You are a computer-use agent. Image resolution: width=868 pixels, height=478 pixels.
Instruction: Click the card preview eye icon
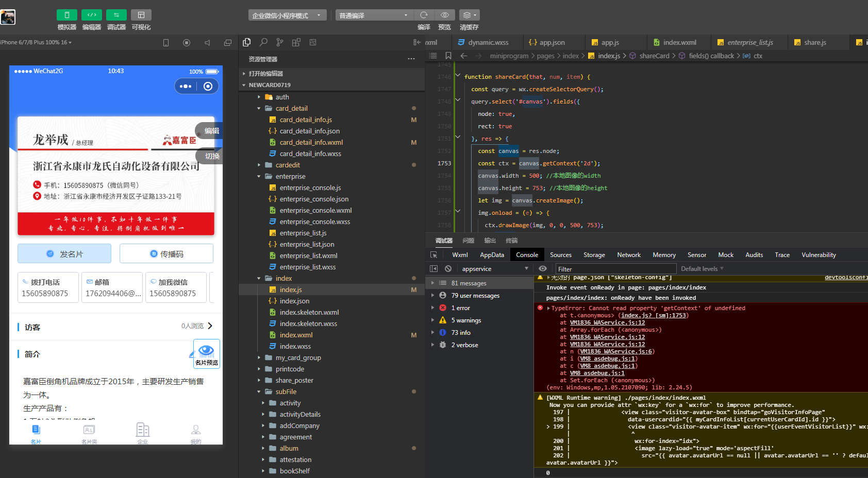pyautogui.click(x=206, y=350)
